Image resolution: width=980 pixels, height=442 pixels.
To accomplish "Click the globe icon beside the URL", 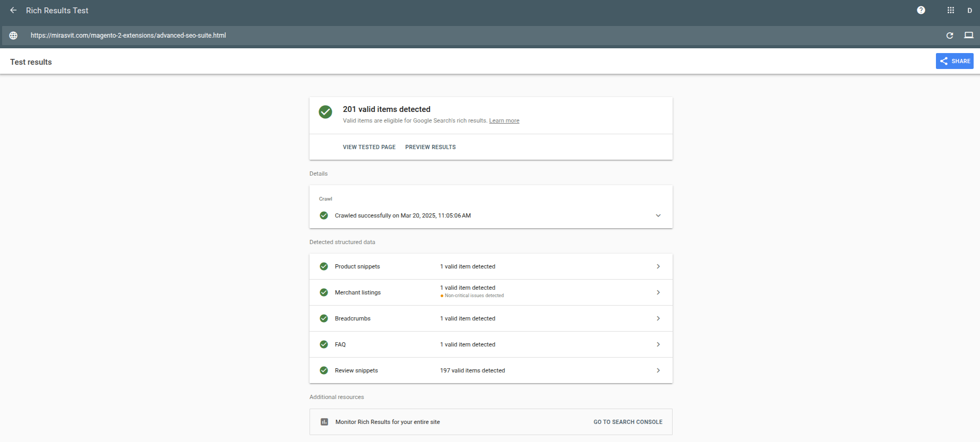I will pos(13,36).
